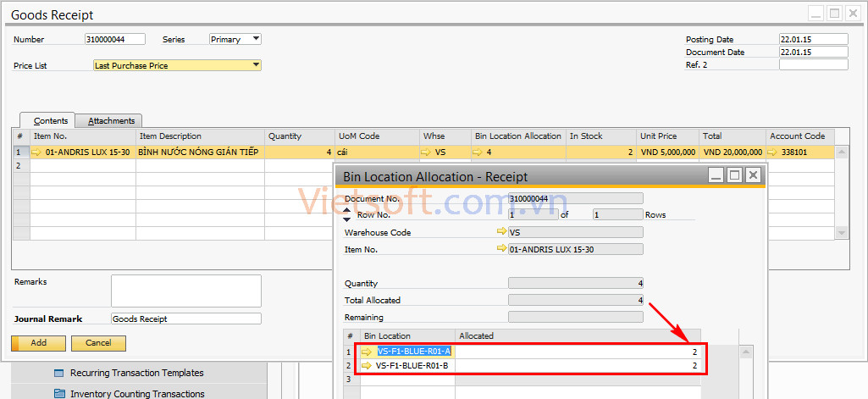Viewport: 868px width, 399px height.
Task: Click into the Remarks text box
Action: tap(185, 291)
